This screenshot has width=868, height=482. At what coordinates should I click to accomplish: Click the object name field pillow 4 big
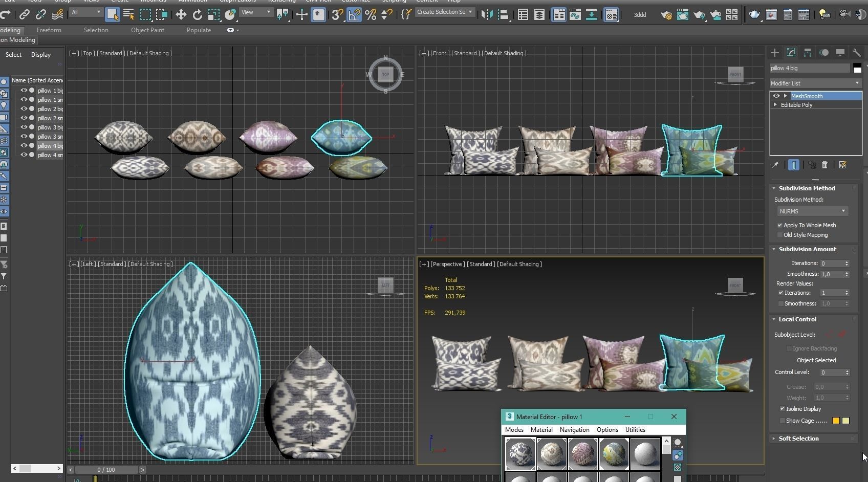(810, 68)
